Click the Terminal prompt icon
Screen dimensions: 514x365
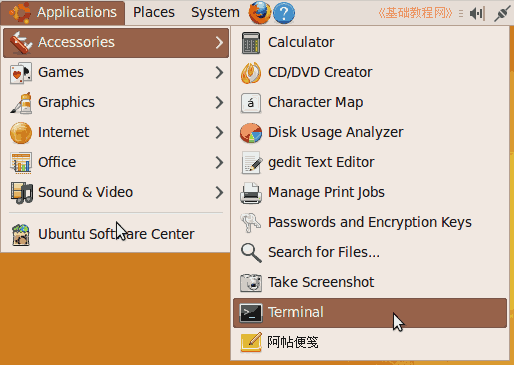(251, 313)
